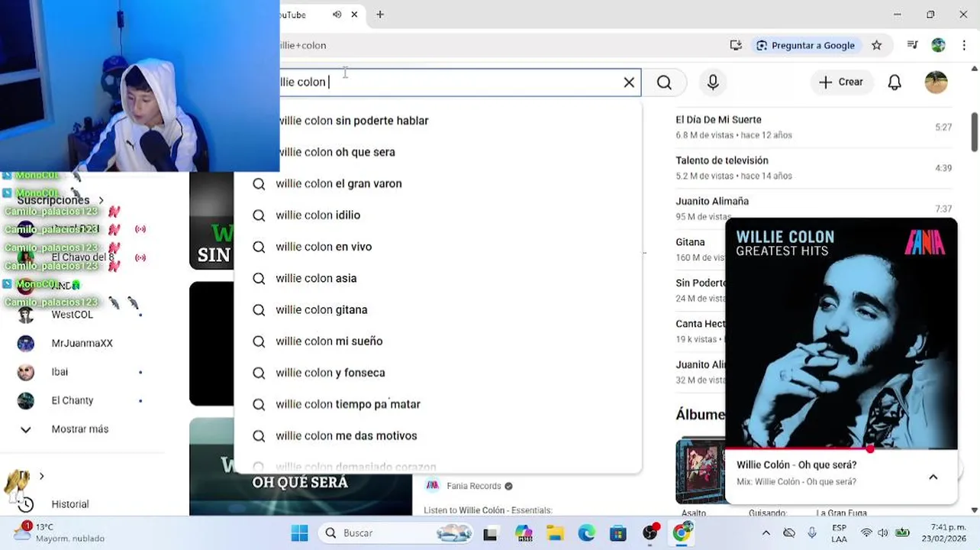Open OBS Studio from the taskbar
Image resolution: width=980 pixels, height=550 pixels.
tap(650, 532)
